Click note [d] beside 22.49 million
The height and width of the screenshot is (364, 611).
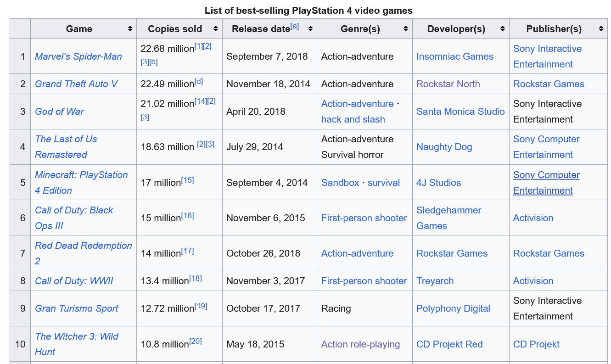[x=198, y=81]
